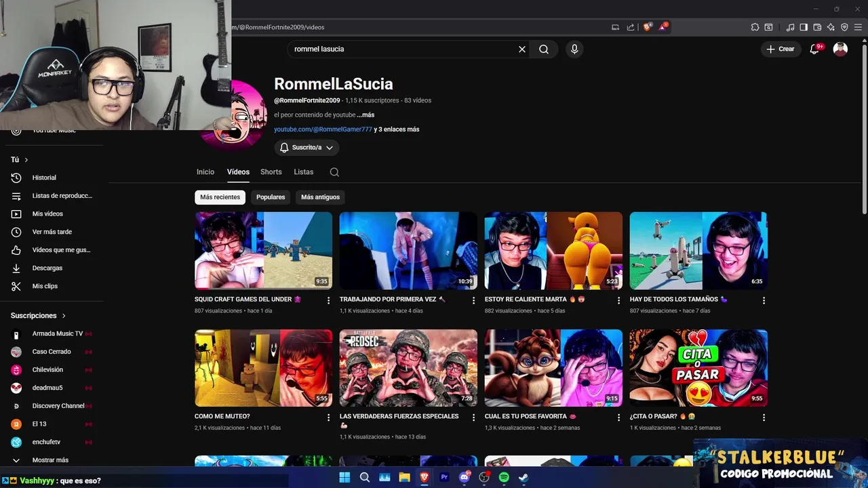Viewport: 868px width, 488px height.
Task: Play SQUID CRAFT GAMES DEL UNDER thumbnail
Action: [264, 251]
